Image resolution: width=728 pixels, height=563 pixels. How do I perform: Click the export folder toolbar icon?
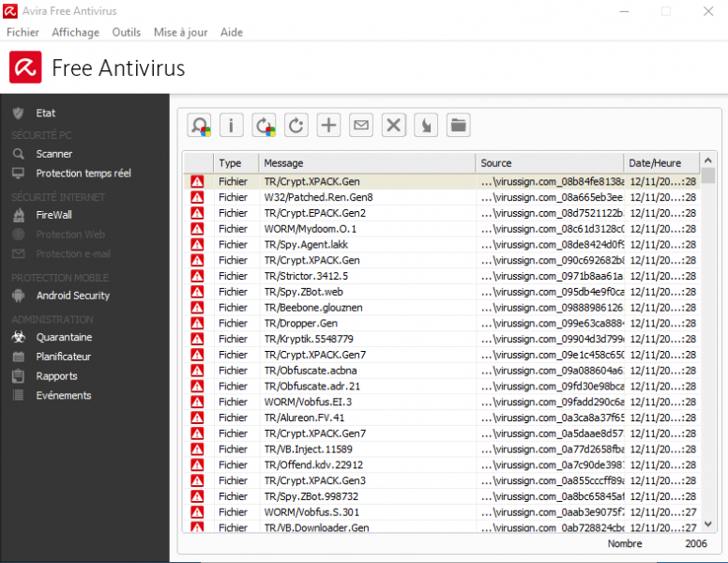pyautogui.click(x=458, y=126)
